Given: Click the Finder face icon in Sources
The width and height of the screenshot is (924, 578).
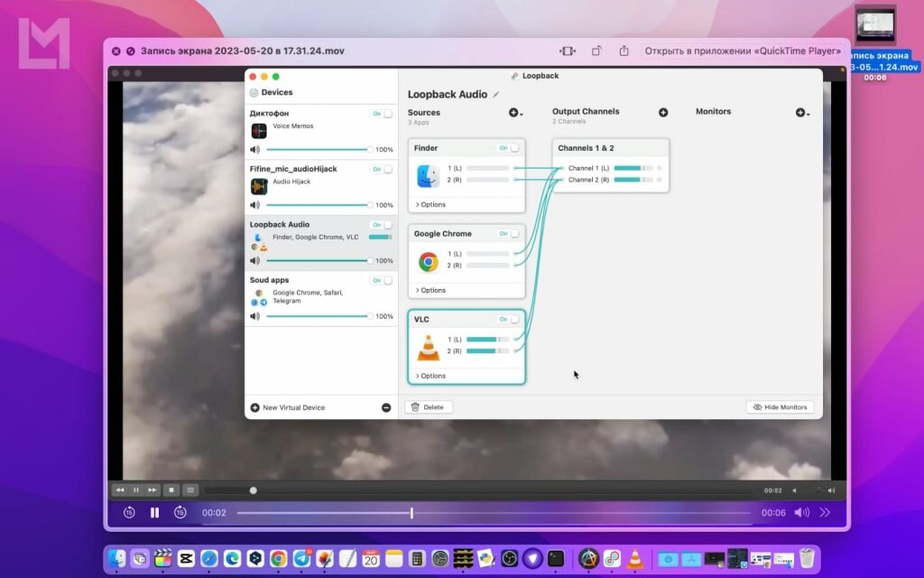Looking at the screenshot, I should 428,176.
